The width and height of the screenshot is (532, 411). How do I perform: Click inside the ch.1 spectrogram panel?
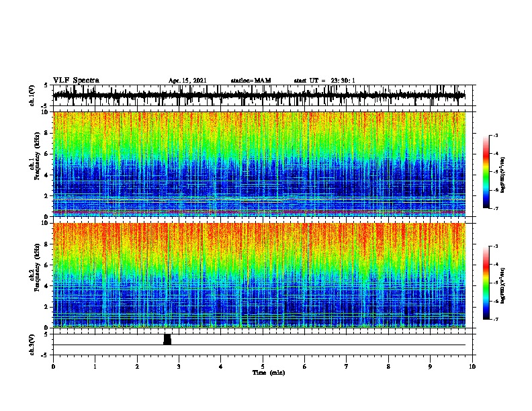pyautogui.click(x=259, y=164)
